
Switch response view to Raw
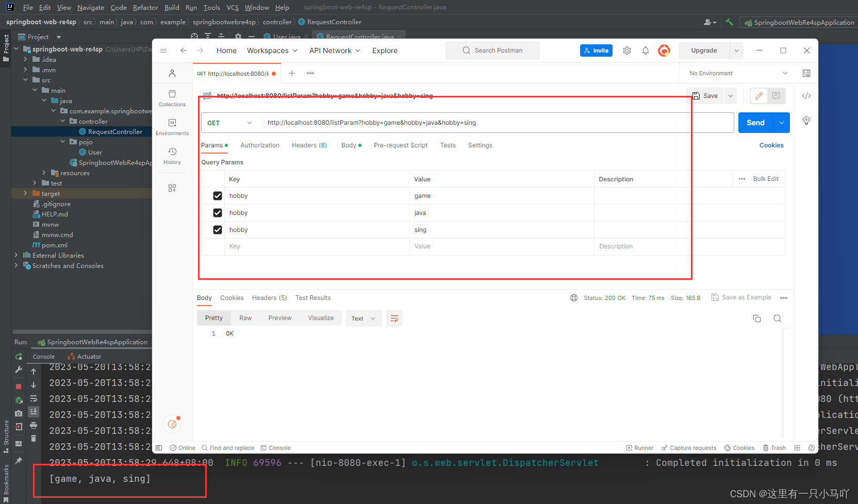click(x=245, y=318)
